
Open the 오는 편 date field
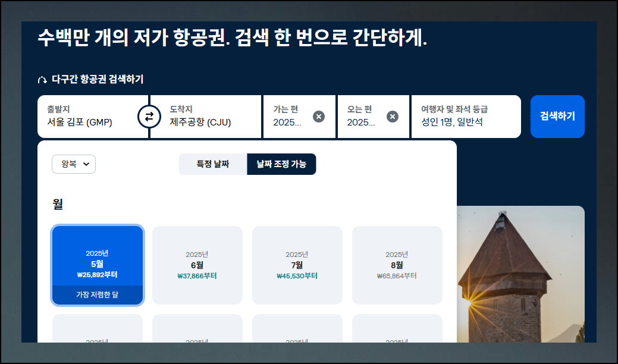click(x=374, y=117)
